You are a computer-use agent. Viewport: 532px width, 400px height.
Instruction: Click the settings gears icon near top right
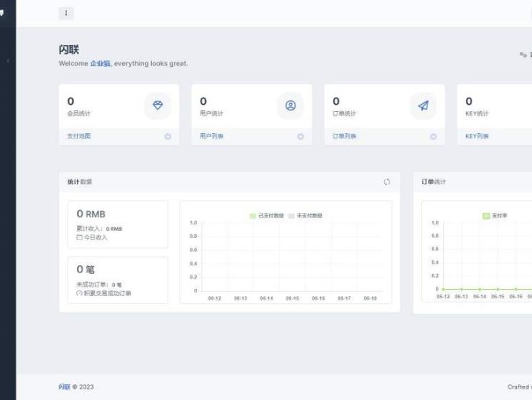(x=523, y=54)
